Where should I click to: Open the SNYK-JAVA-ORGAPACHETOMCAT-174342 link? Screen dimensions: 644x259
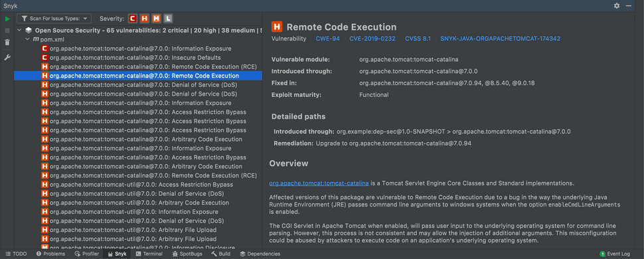point(500,39)
